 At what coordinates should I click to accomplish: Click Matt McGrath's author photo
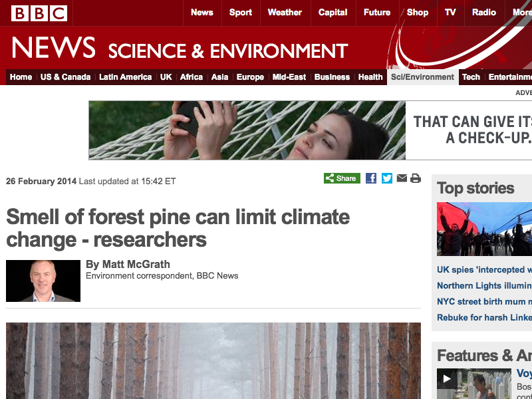click(x=43, y=281)
